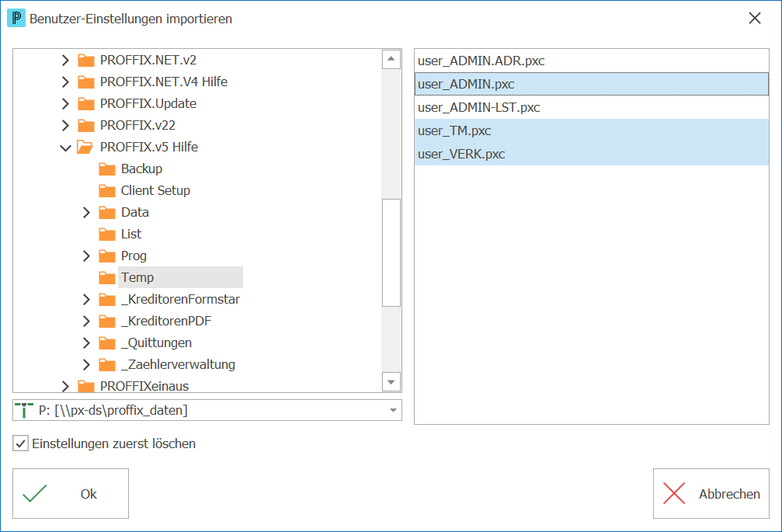
Task: Expand the Prog subfolder node
Action: [x=86, y=256]
